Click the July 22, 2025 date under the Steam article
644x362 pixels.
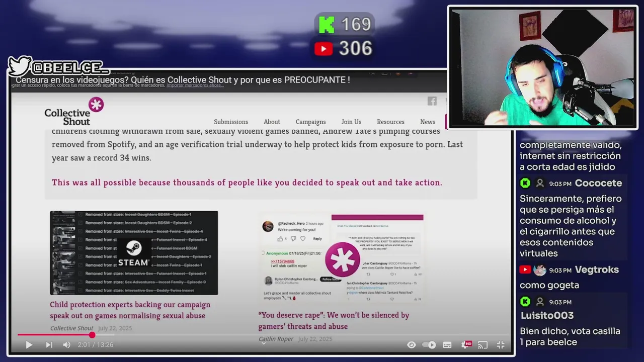coord(115,328)
